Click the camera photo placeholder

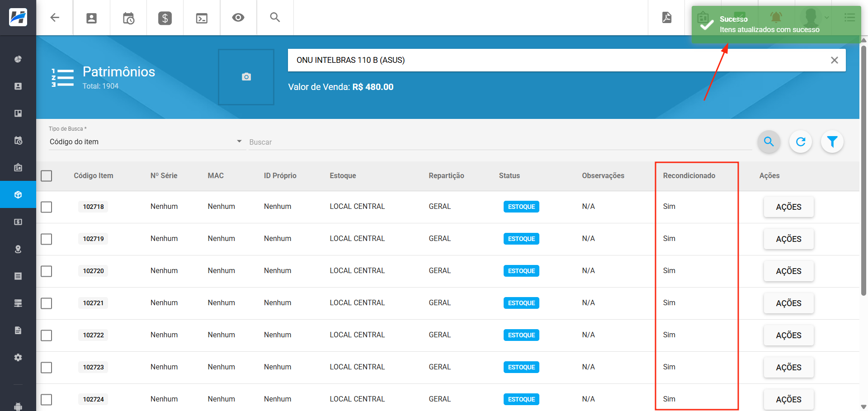click(246, 77)
